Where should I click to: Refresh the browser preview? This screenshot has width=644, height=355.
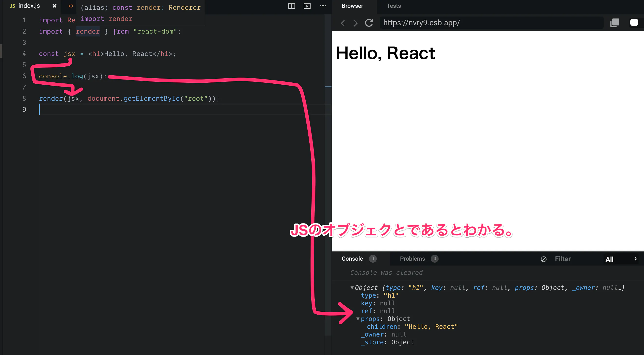pos(369,23)
